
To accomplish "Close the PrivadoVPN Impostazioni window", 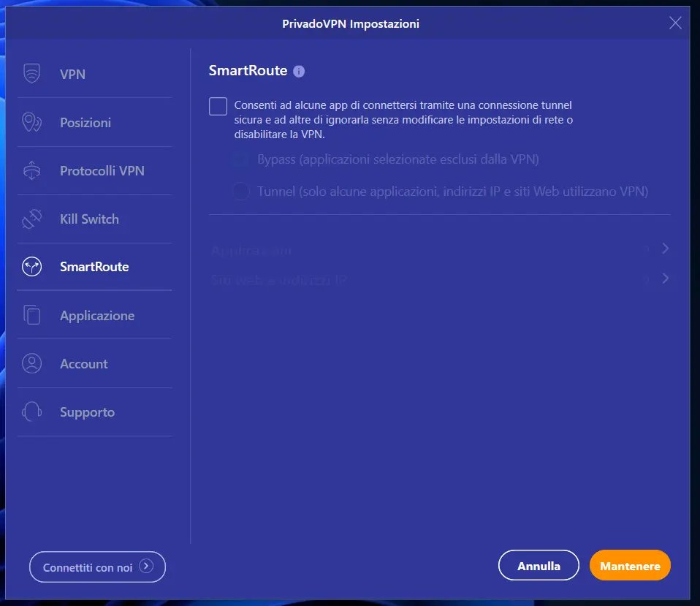I will tap(675, 23).
